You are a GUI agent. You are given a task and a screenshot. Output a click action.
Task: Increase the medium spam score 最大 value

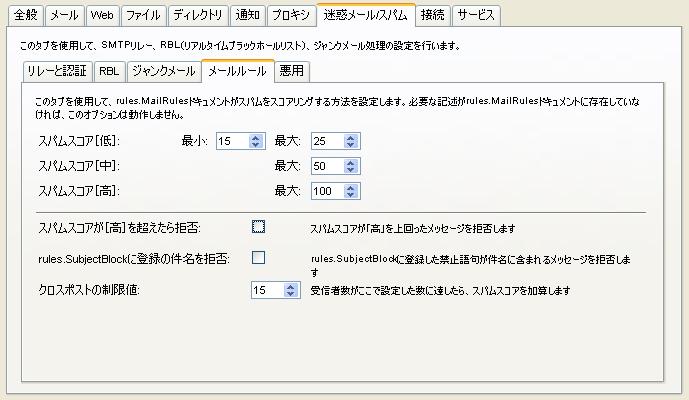coord(351,163)
